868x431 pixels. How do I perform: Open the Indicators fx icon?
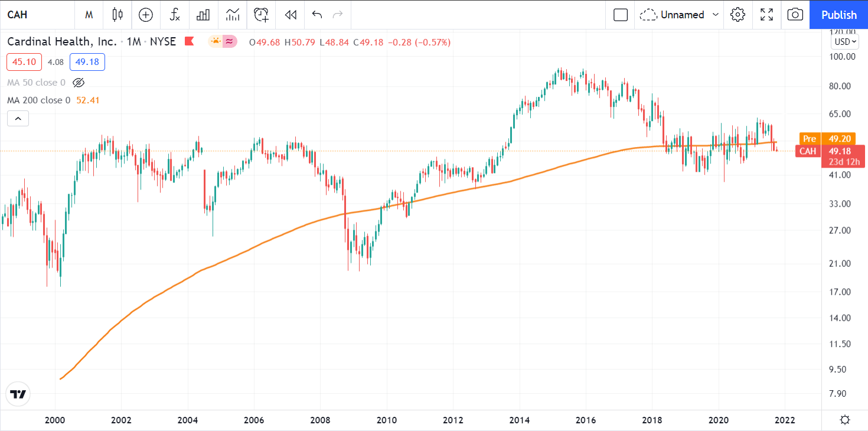(175, 15)
